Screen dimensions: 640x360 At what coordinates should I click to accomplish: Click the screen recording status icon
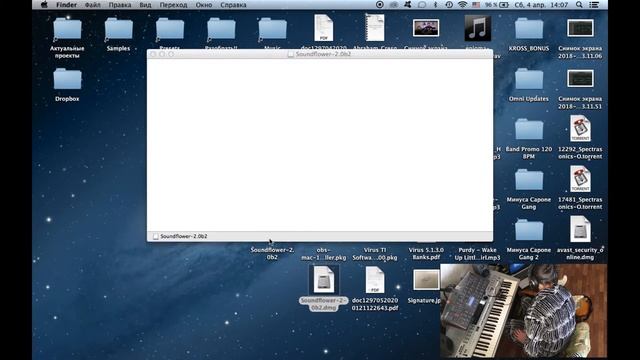click(x=380, y=5)
